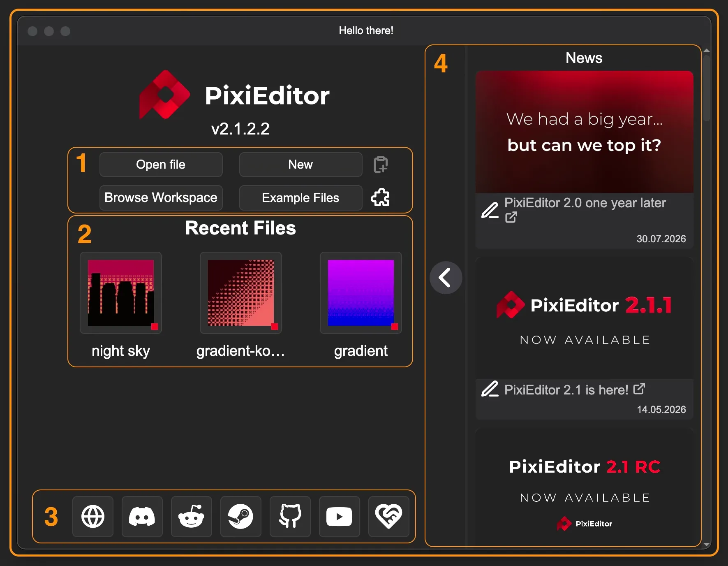
Task: Click external link icon beside 2.1 is here
Action: pyautogui.click(x=639, y=389)
